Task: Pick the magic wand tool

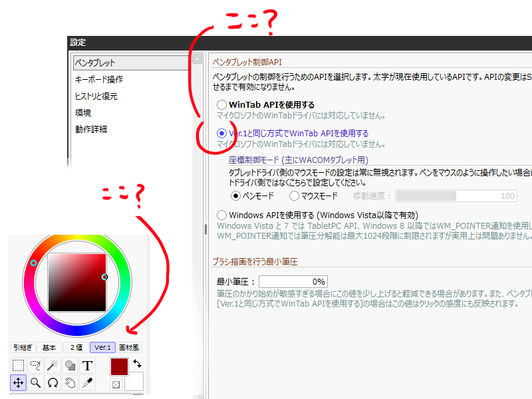Action: click(x=52, y=364)
